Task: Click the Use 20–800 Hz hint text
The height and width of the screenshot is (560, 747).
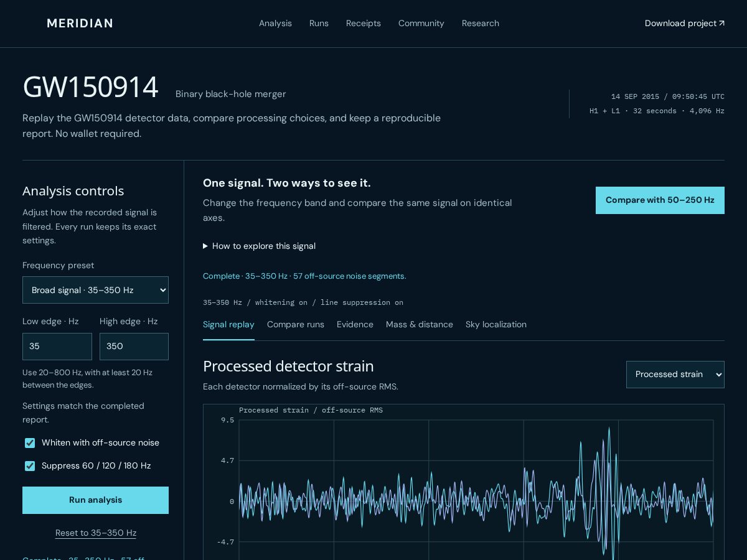Action: 87,379
